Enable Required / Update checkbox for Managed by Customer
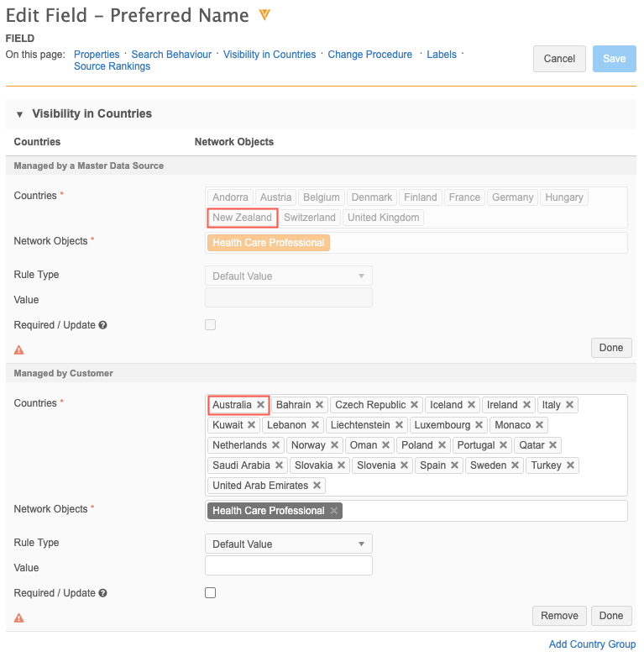Image resolution: width=644 pixels, height=657 pixels. point(211,593)
